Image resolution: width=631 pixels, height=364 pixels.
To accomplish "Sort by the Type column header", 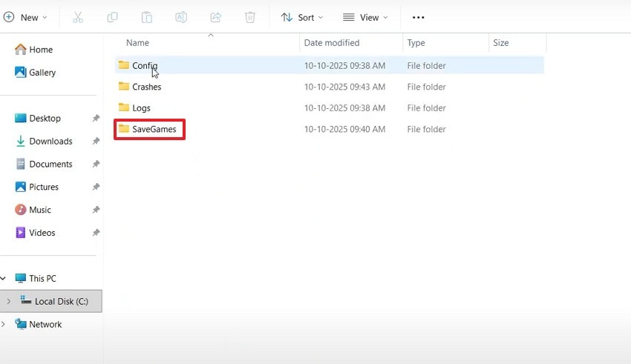I will [x=416, y=42].
